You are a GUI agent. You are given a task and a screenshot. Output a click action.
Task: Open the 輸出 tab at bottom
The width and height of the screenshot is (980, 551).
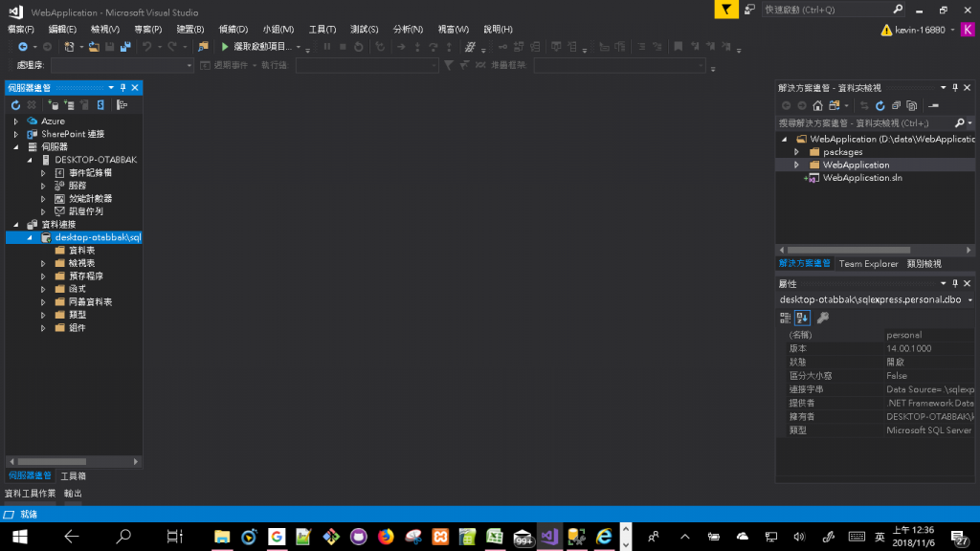tap(73, 494)
